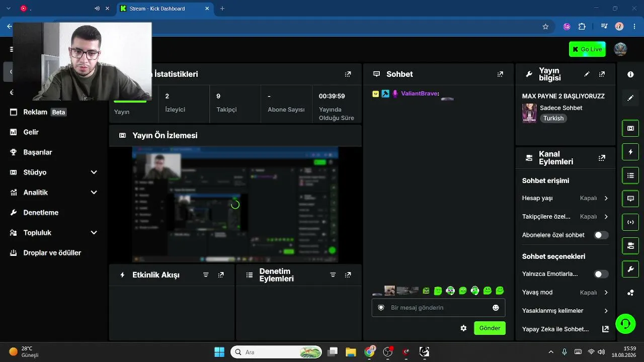Open Chrome media controls icon
The height and width of the screenshot is (362, 644).
(604, 27)
